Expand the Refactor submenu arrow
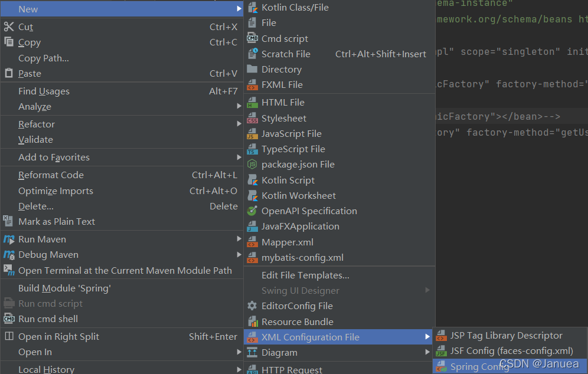The height and width of the screenshot is (374, 588). coord(239,124)
